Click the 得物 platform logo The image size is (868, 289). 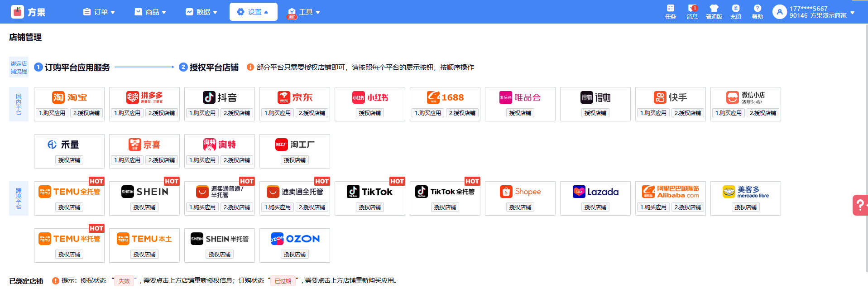pos(595,97)
